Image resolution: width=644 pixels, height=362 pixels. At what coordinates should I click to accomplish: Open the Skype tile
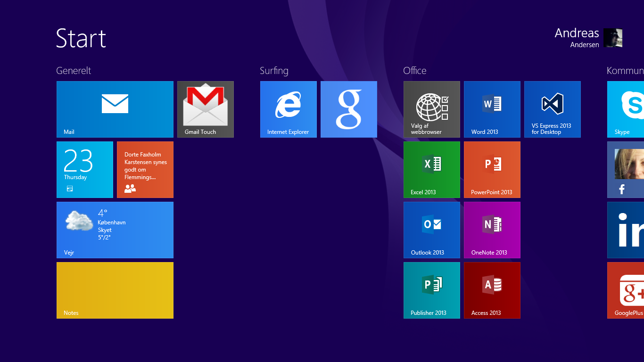[626, 109]
